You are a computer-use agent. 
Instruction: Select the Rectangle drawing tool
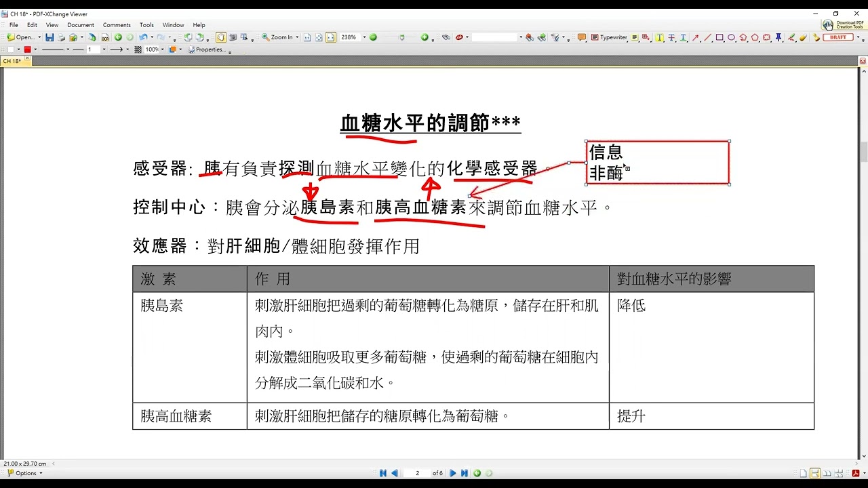click(719, 37)
